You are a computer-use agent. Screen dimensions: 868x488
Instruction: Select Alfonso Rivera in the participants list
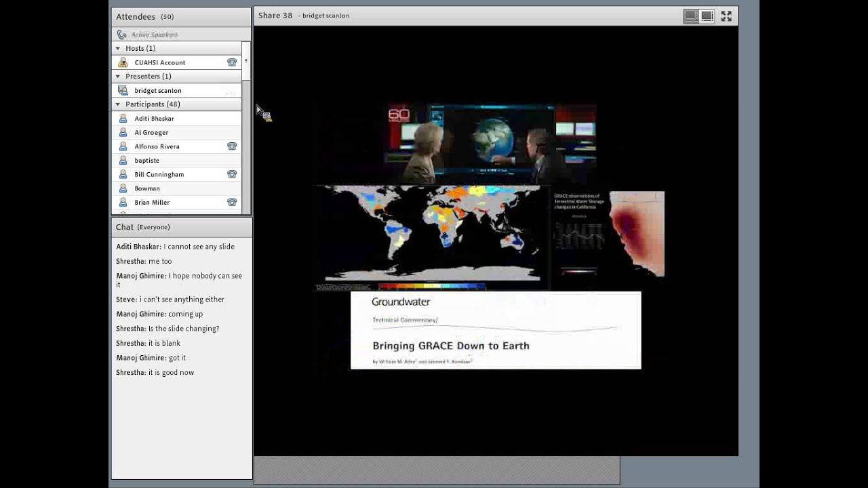[176, 146]
